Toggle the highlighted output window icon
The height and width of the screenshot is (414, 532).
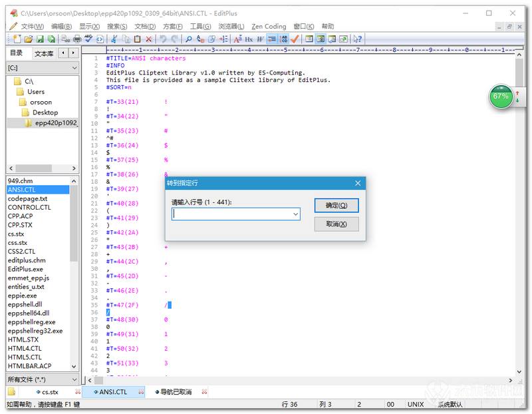321,39
